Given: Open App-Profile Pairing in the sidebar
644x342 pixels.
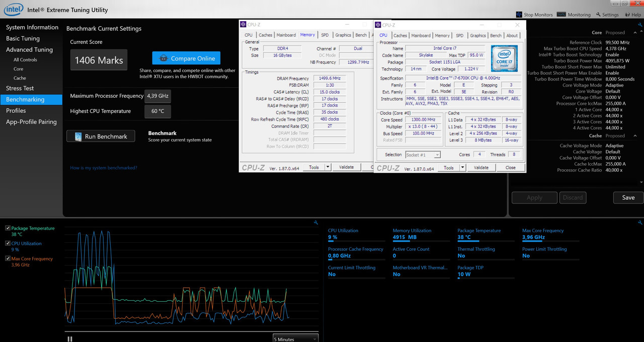Looking at the screenshot, I should click(x=31, y=121).
